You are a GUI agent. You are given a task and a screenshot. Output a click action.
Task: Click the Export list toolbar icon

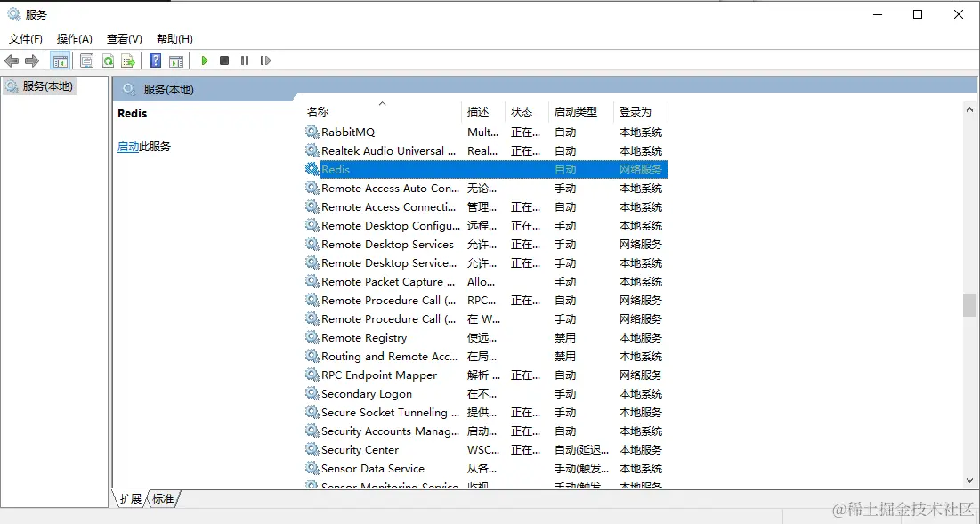click(x=128, y=60)
